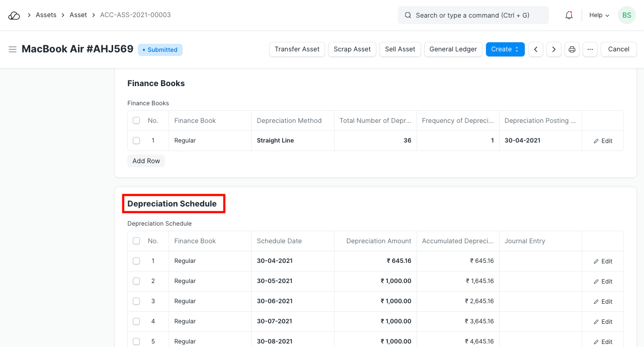Expand the Create dropdown button
Viewport: 644px width, 347px height.
click(x=505, y=49)
